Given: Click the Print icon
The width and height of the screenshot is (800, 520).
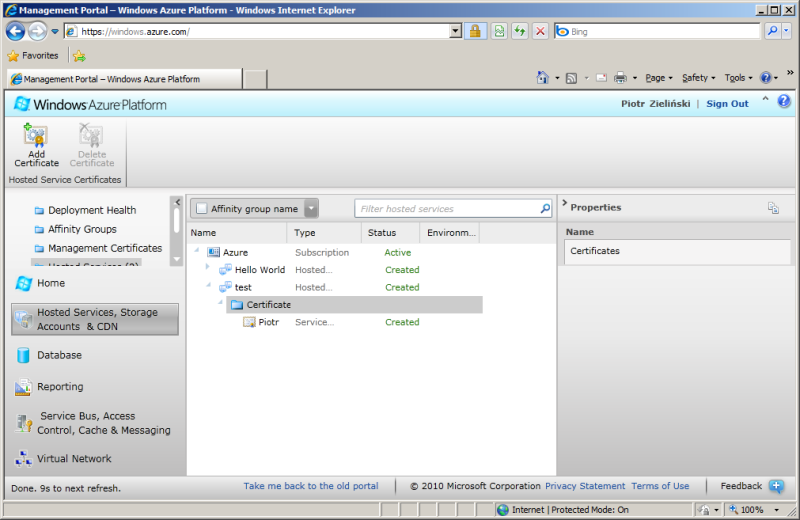Looking at the screenshot, I should [620, 78].
